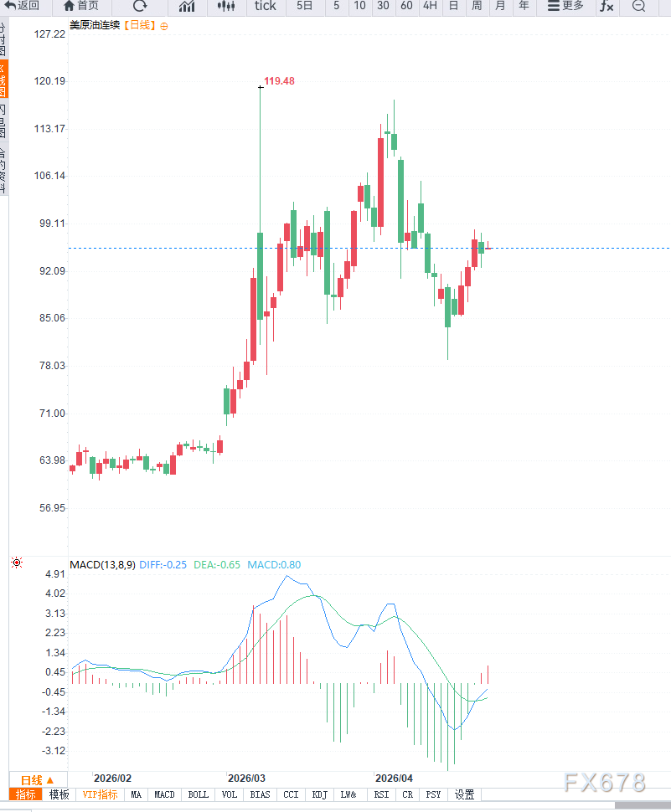Go to 首页 home page

coord(81,6)
